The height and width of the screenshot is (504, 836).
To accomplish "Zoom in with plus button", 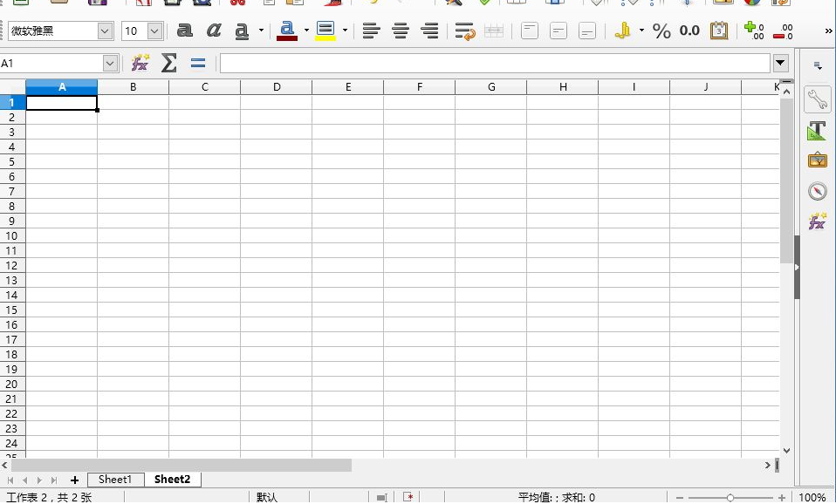I will (782, 498).
